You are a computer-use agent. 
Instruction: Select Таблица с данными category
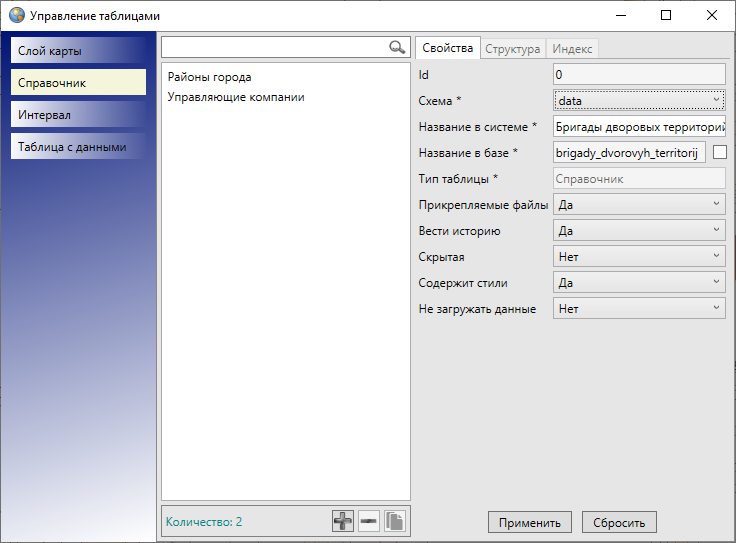tap(78, 147)
